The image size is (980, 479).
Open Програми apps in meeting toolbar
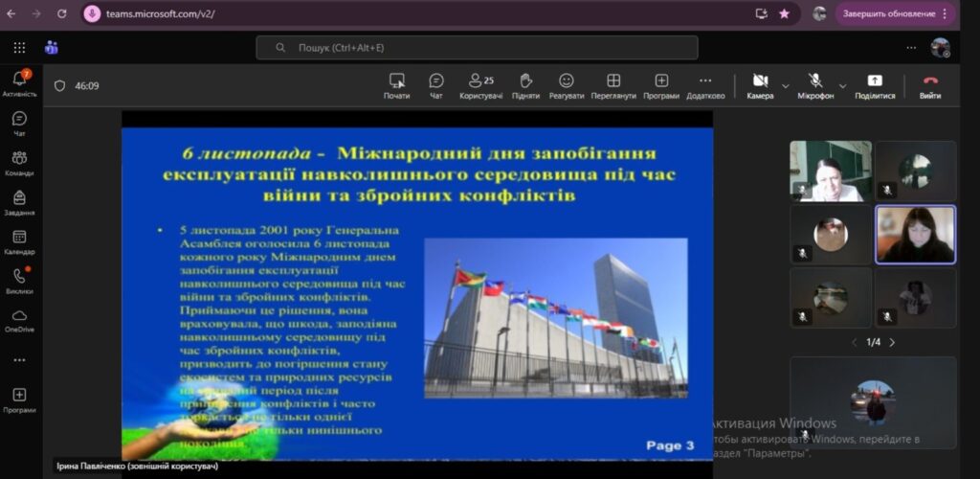click(x=661, y=84)
